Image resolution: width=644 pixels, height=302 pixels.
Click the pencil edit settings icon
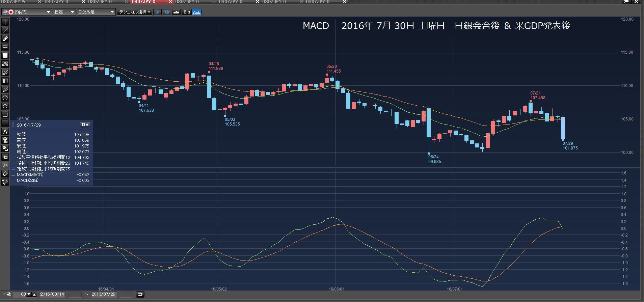pyautogui.click(x=157, y=12)
